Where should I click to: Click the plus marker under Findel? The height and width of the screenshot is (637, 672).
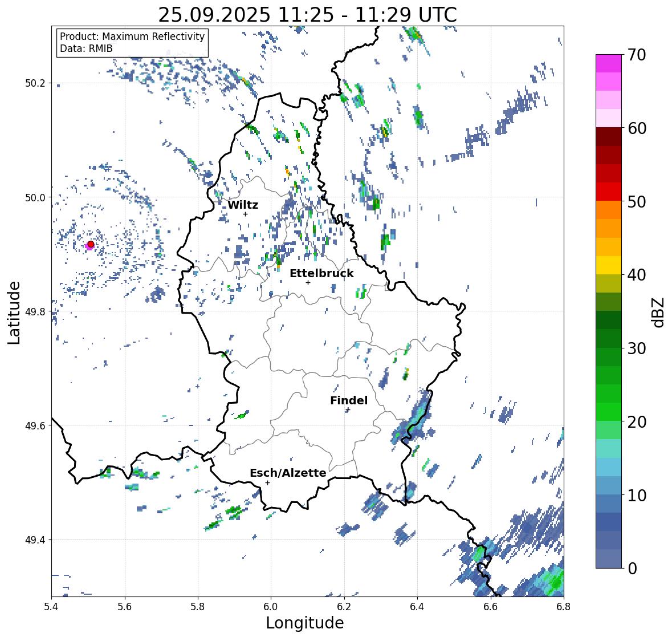pyautogui.click(x=348, y=410)
